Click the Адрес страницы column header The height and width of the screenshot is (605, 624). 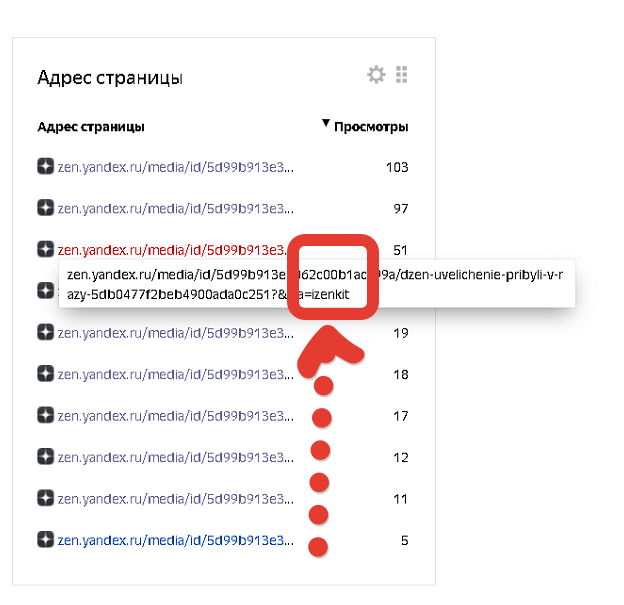click(x=91, y=127)
